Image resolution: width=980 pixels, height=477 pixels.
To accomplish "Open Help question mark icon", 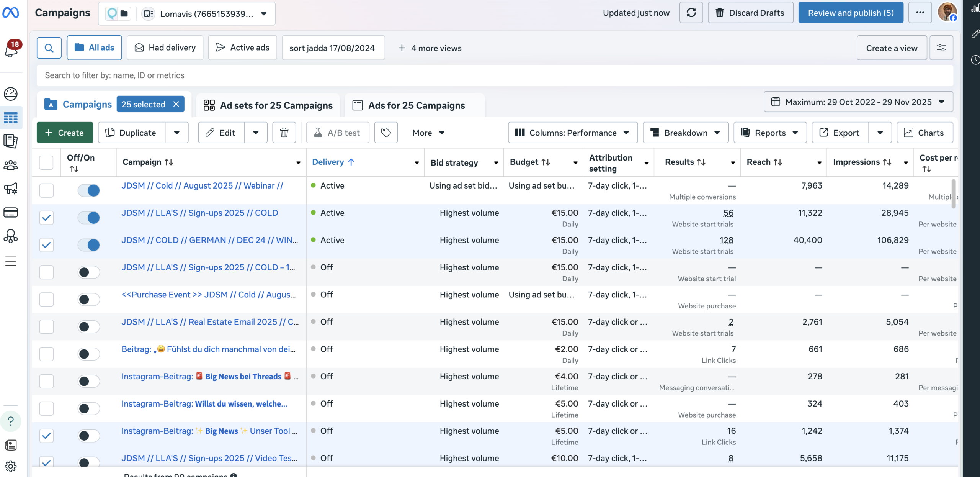I will point(11,421).
